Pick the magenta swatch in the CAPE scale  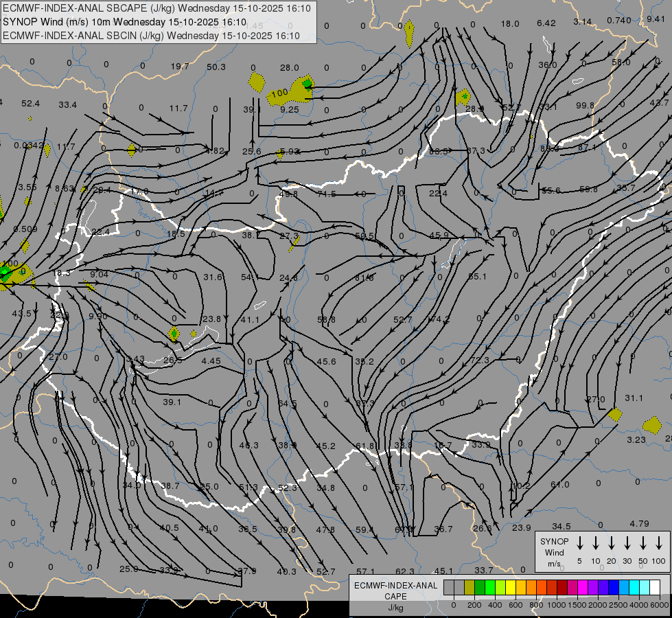point(583,588)
